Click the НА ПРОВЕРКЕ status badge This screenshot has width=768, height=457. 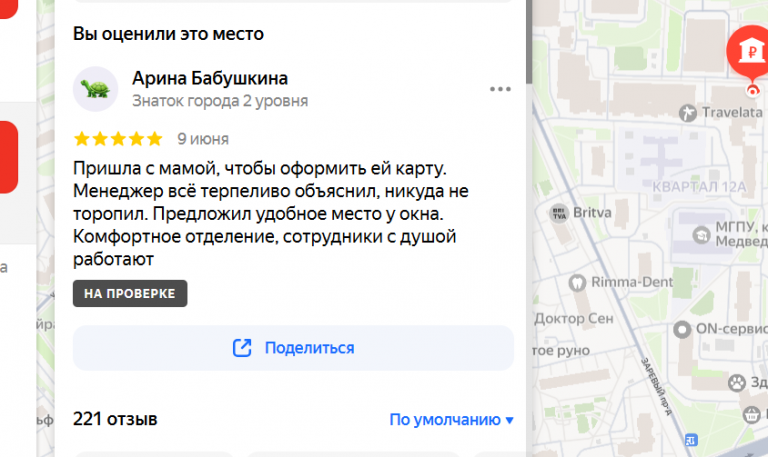point(130,293)
